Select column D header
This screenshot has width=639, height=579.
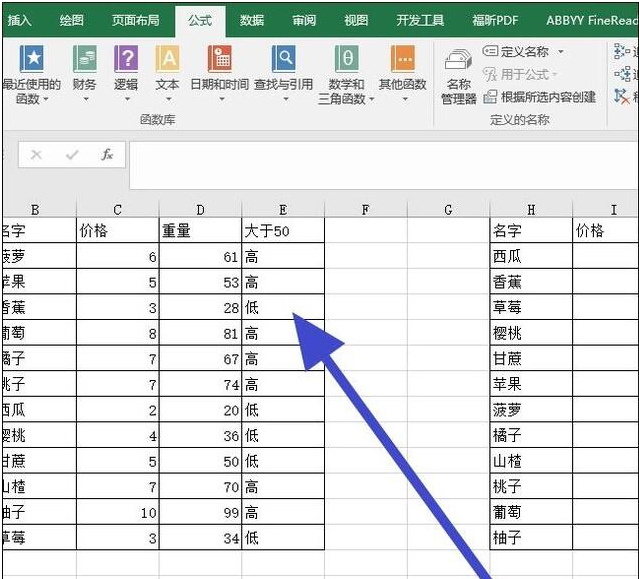click(x=200, y=209)
